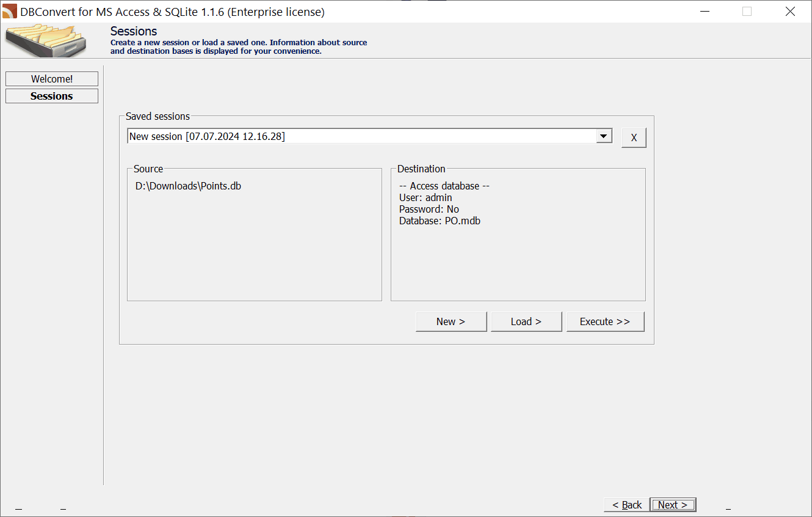This screenshot has width=812, height=517.
Task: Click the 'Password: No' line
Action: point(429,209)
